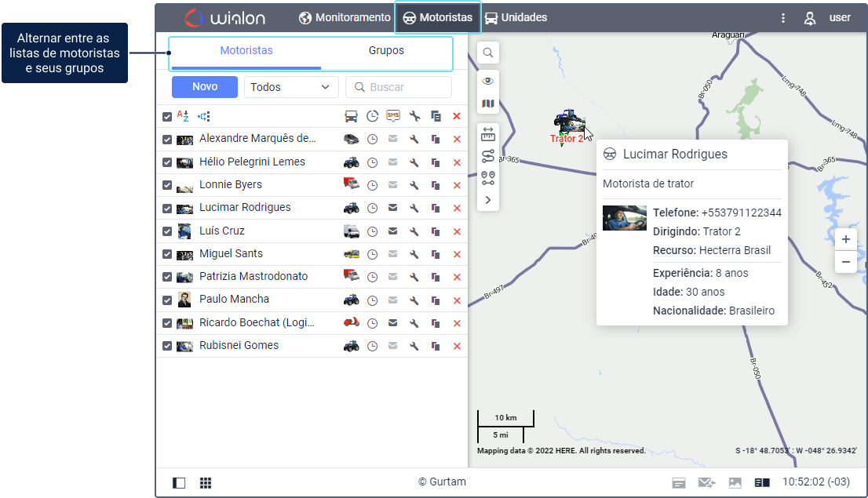Screen dimensions: 868x498
Task: Send SMS to Ricardo Boechat
Action: (392, 322)
